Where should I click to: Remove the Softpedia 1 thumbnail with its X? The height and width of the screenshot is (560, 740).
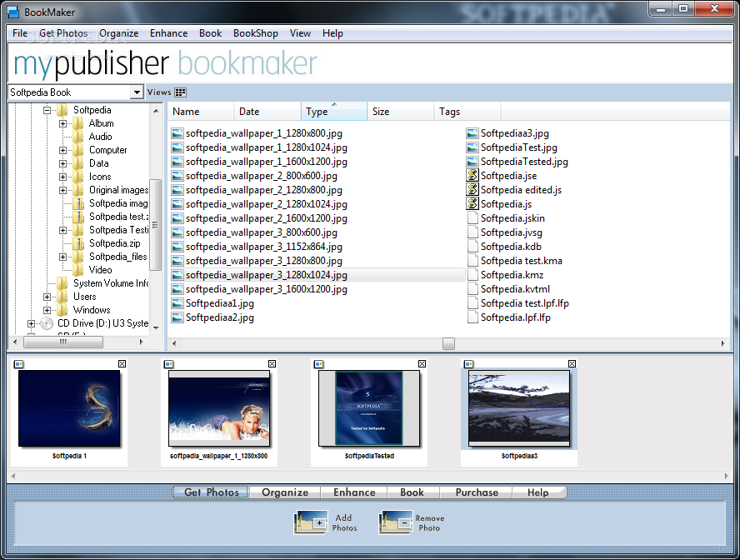point(122,363)
